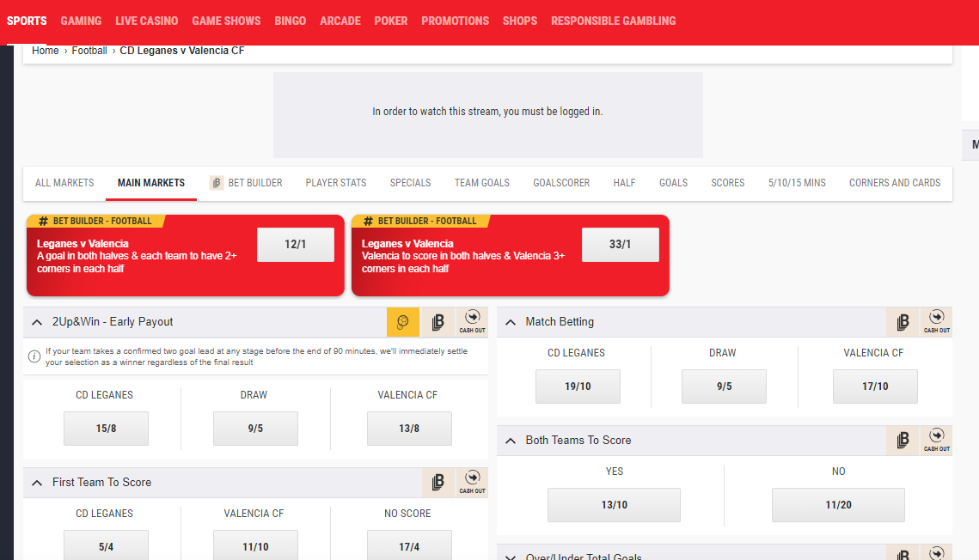This screenshot has height=560, width=979.
Task: Select the yellow early payout badge on 2Up&Win
Action: pos(403,321)
